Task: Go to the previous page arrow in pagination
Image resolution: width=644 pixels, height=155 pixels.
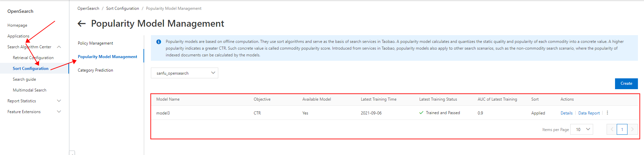Action: [x=612, y=129]
